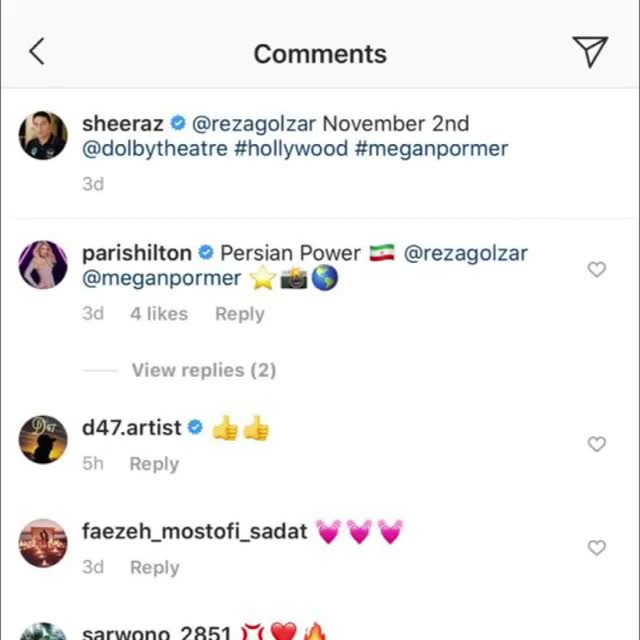Like the d47.artist comment

coord(597,444)
